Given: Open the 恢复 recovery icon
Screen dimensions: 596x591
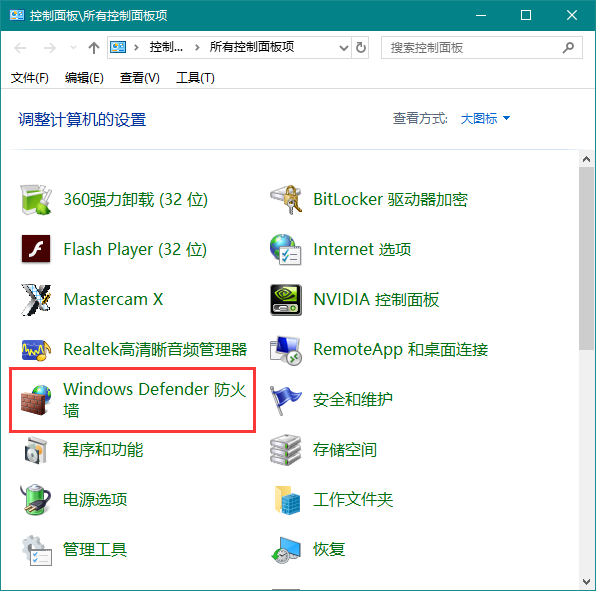Looking at the screenshot, I should [x=286, y=550].
